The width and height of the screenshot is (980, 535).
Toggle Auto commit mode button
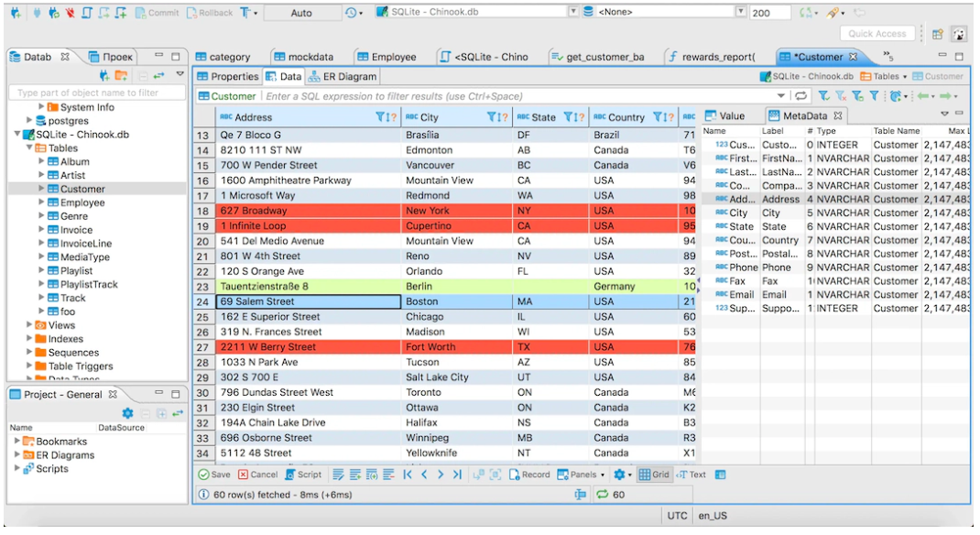(x=301, y=13)
